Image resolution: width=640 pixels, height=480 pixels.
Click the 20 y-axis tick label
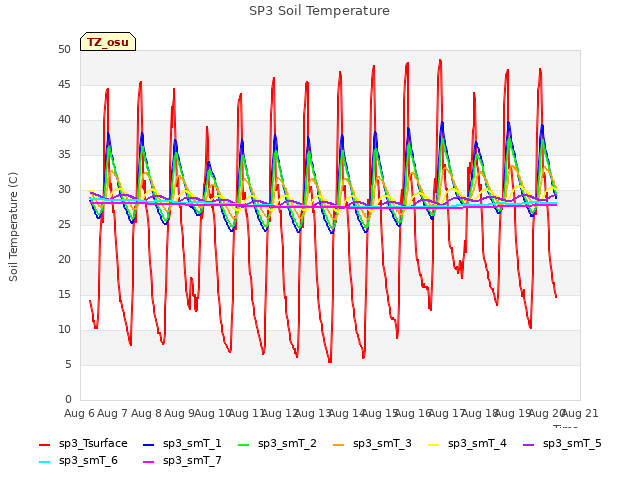pyautogui.click(x=64, y=260)
